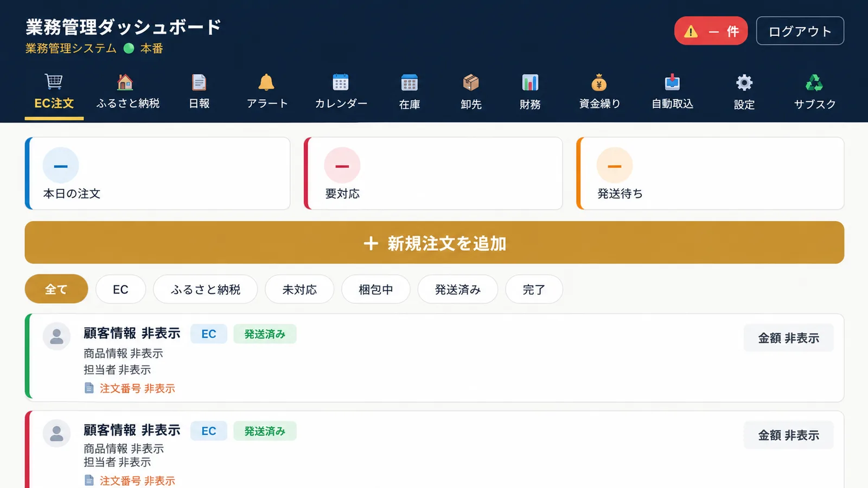Click the 自動取込 import icon
868x488 pixels.
[x=672, y=82]
